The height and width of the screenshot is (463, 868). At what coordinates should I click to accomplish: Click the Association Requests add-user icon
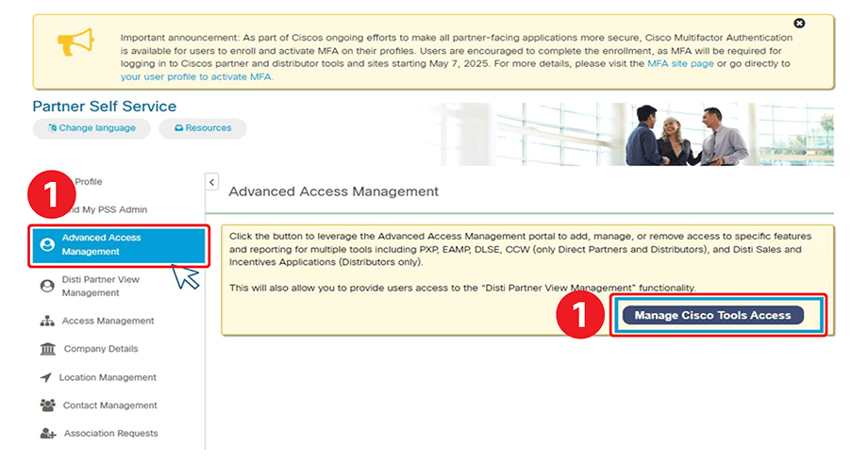tap(47, 434)
